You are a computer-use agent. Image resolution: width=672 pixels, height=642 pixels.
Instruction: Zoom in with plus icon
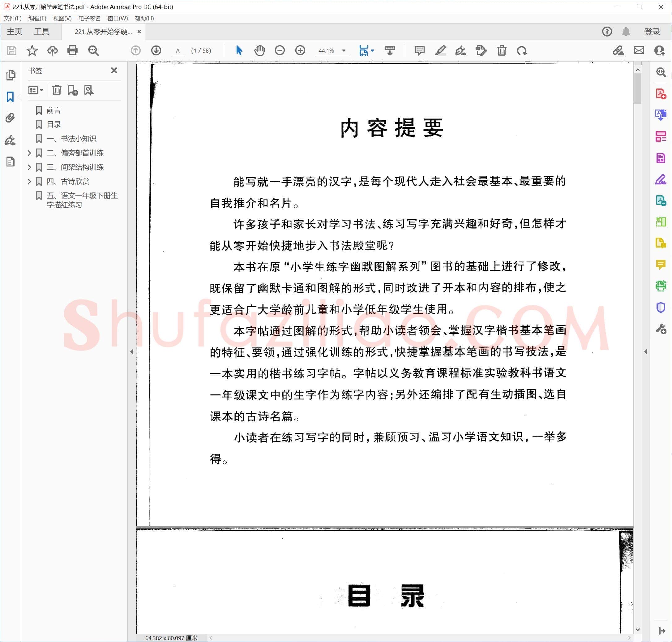[300, 51]
